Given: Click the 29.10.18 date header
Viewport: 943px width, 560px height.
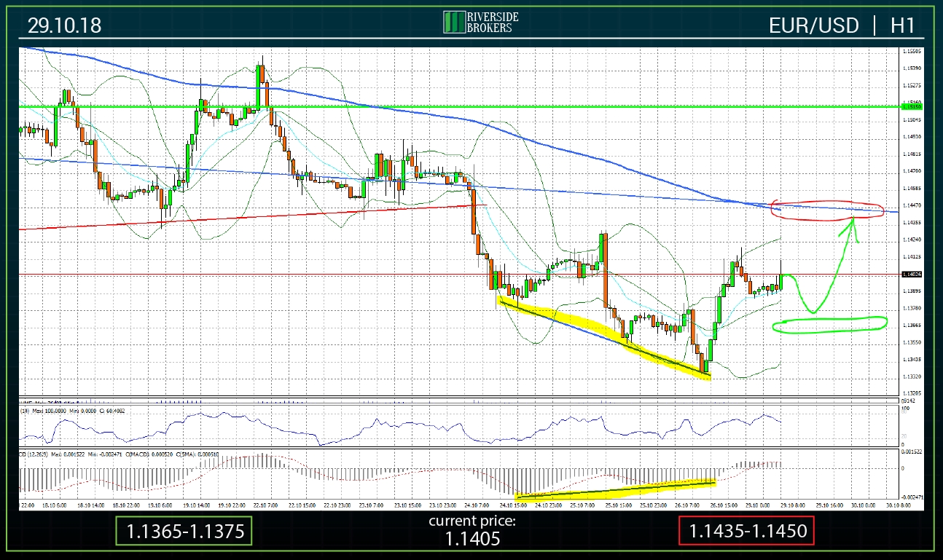Looking at the screenshot, I should coord(64,25).
